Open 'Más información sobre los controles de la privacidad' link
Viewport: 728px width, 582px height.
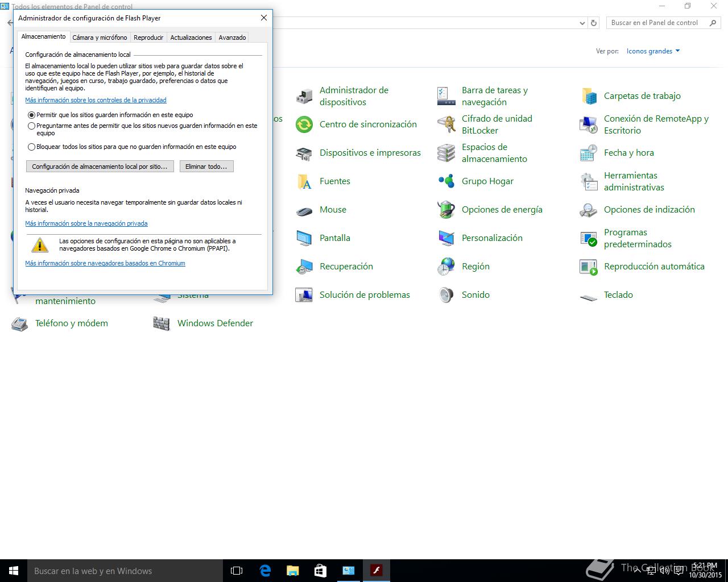[96, 100]
